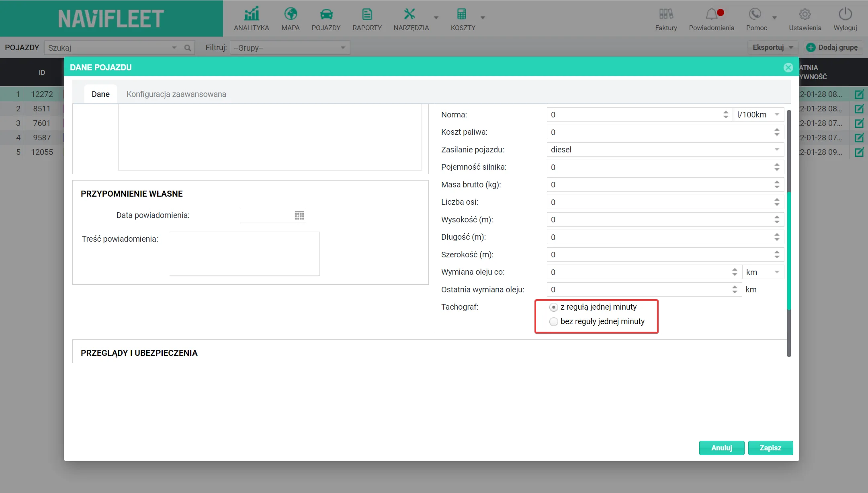The height and width of the screenshot is (493, 868).
Task: Open the Powiadomienia bell icon
Action: point(712,14)
